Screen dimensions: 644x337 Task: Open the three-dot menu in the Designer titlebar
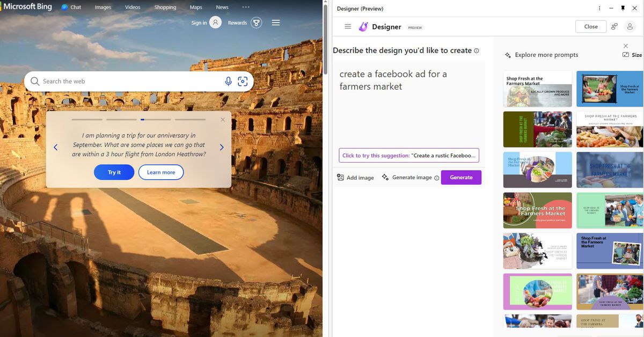click(x=599, y=8)
